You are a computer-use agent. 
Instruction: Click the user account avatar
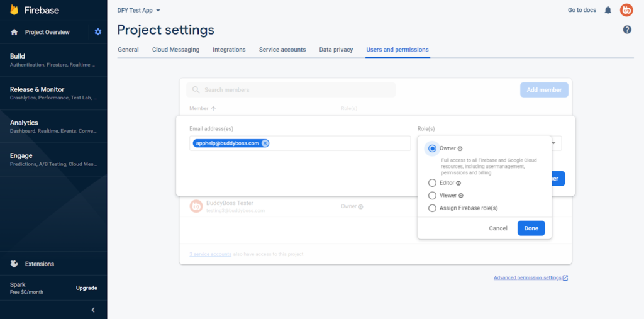click(x=626, y=10)
